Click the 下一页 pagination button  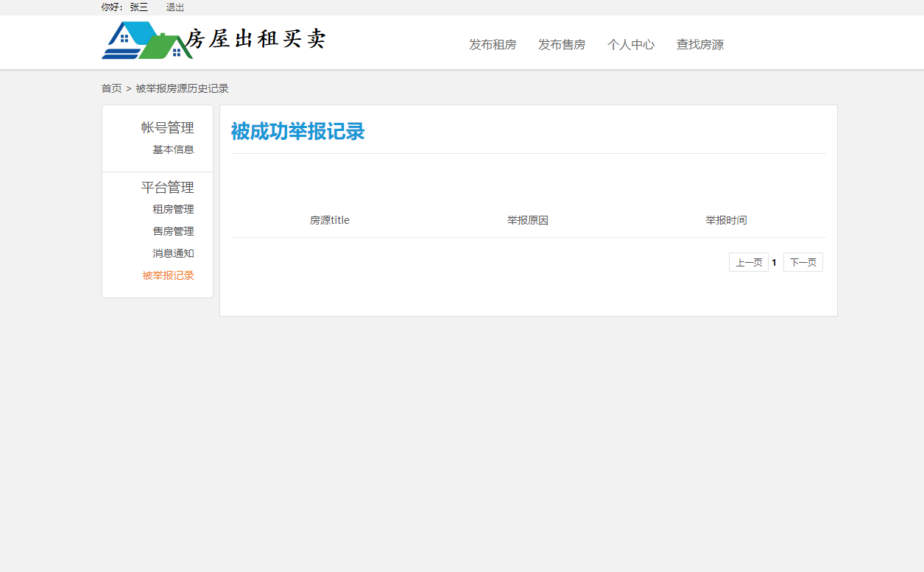(803, 261)
